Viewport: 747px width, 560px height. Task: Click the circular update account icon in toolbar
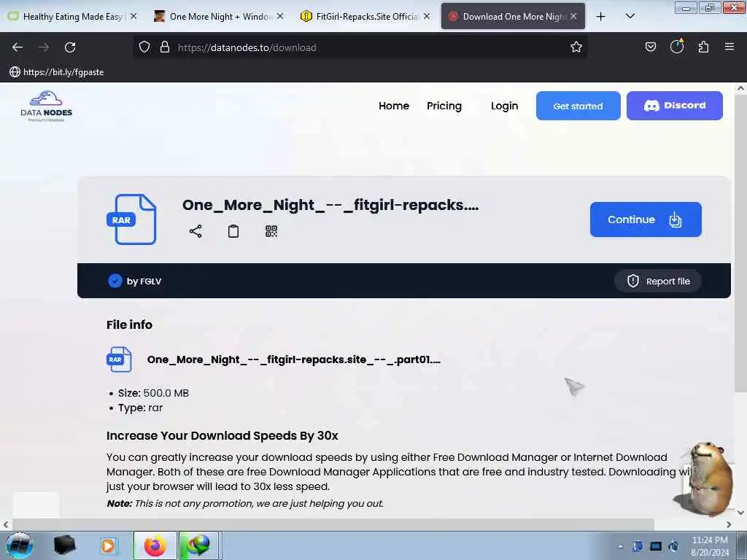click(x=676, y=46)
